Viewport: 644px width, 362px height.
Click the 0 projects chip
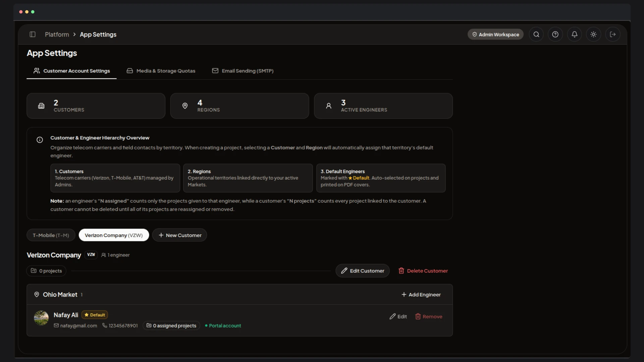(x=46, y=271)
